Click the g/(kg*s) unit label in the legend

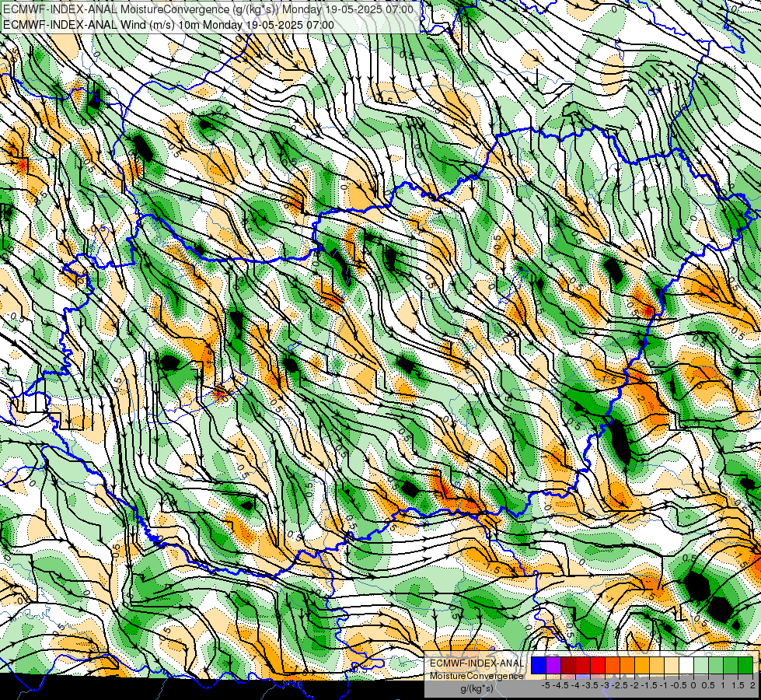pyautogui.click(x=477, y=689)
